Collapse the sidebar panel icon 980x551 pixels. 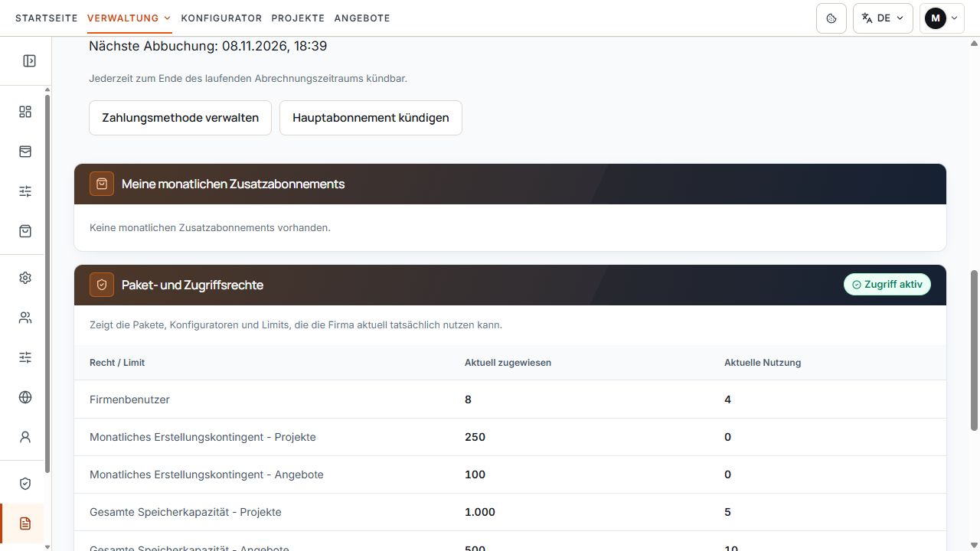[29, 60]
